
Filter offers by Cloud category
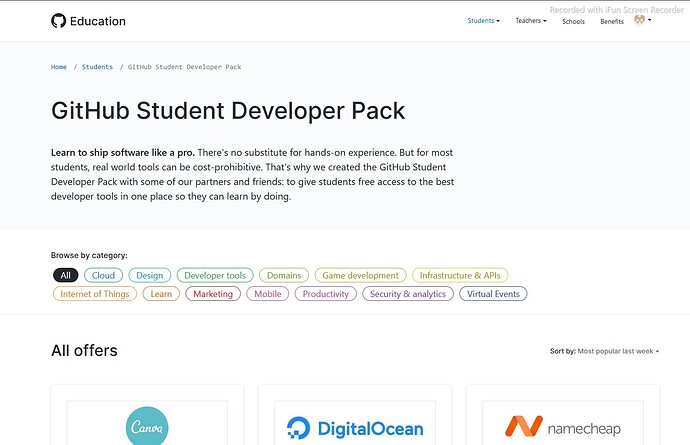[103, 275]
